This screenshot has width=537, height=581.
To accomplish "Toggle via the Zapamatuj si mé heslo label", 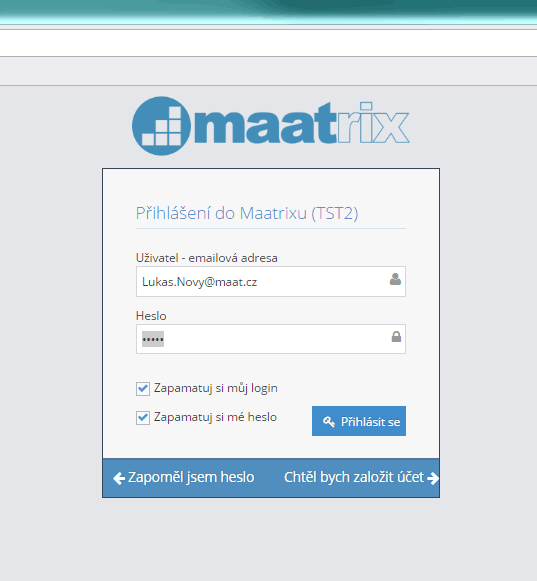I will [x=215, y=417].
